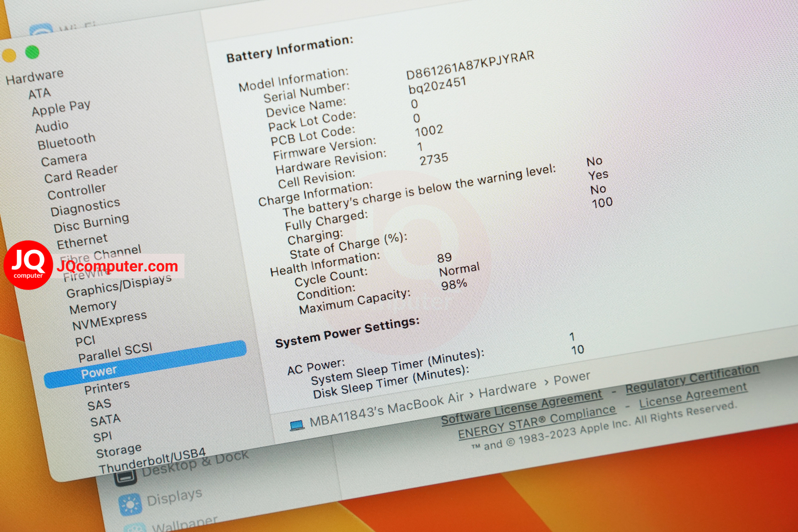Select Parallel SCSI entry
The height and width of the screenshot is (532, 798).
(115, 353)
